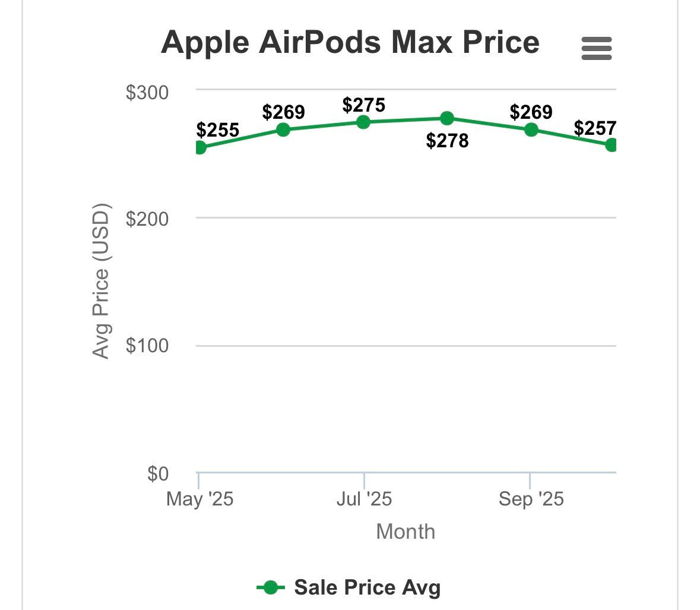Select the $275 July data point marker

364,122
